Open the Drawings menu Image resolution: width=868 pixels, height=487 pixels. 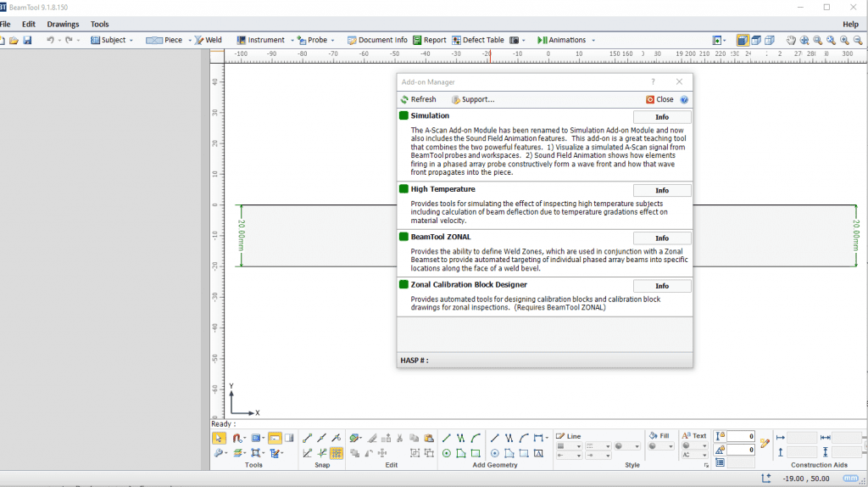[63, 25]
